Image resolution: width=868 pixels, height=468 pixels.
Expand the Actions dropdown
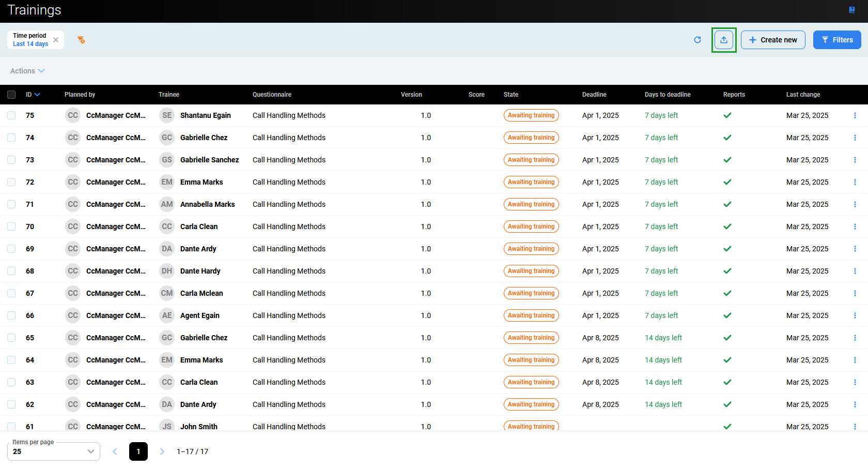coord(27,71)
